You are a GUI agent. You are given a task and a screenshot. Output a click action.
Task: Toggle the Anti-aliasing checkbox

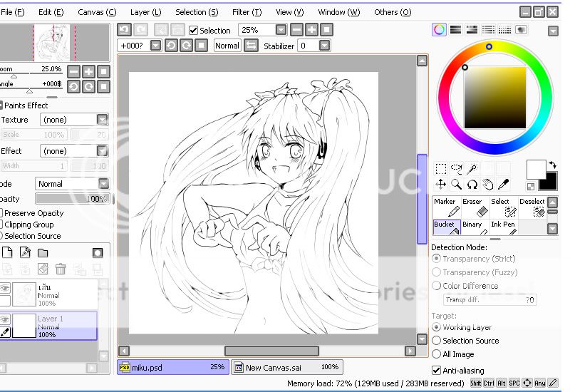(436, 370)
